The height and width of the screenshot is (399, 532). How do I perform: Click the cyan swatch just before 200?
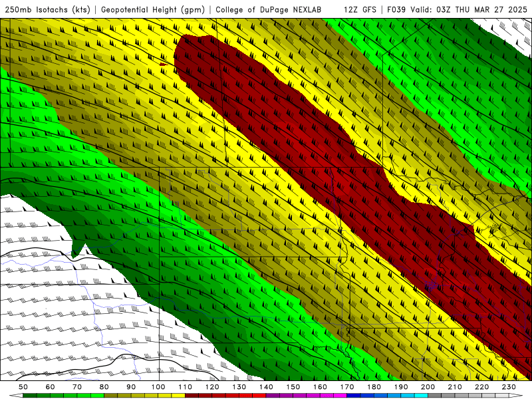click(422, 396)
